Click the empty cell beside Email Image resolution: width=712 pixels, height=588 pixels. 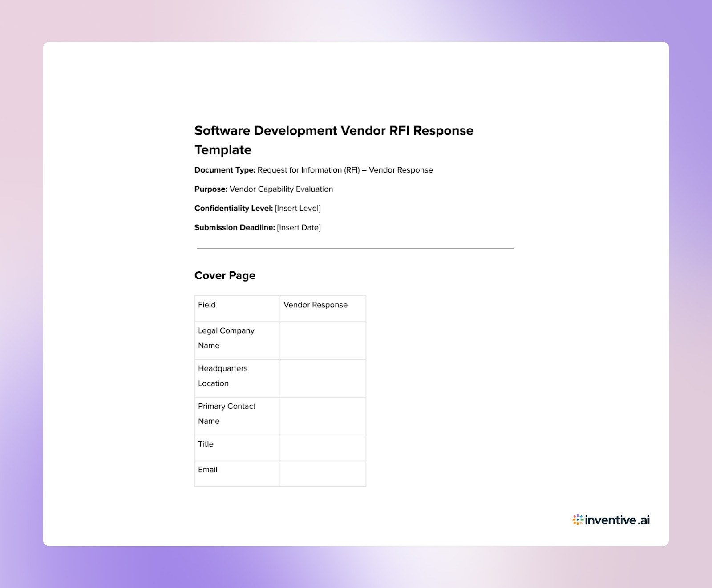pos(323,473)
